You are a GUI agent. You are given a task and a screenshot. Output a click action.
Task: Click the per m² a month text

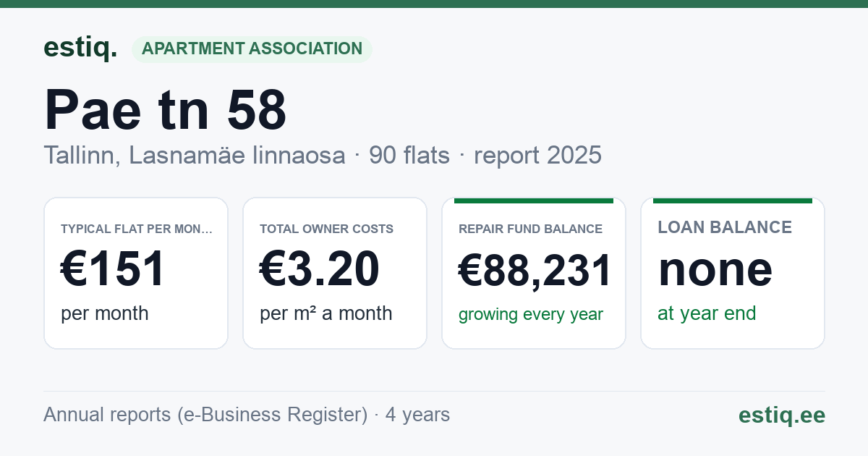[x=326, y=313]
